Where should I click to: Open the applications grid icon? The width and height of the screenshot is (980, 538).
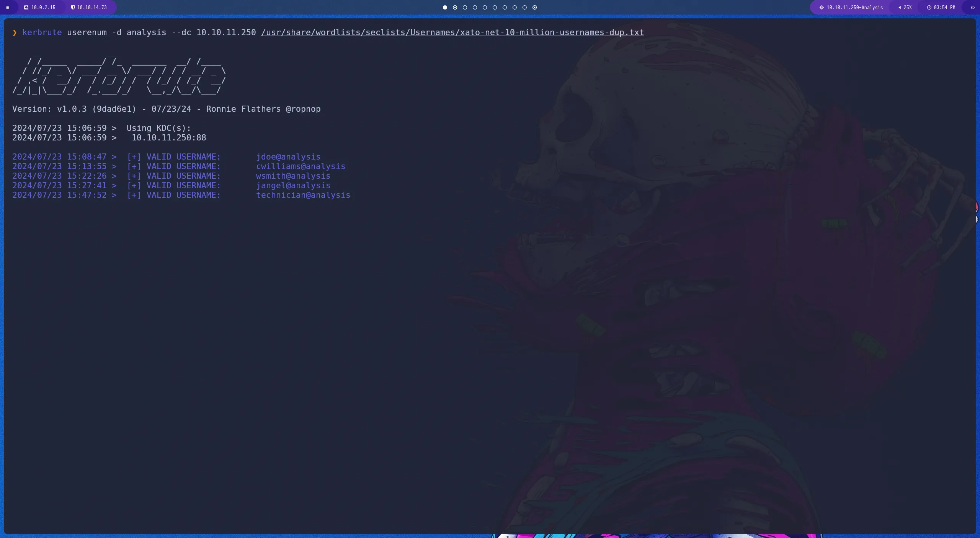8,7
